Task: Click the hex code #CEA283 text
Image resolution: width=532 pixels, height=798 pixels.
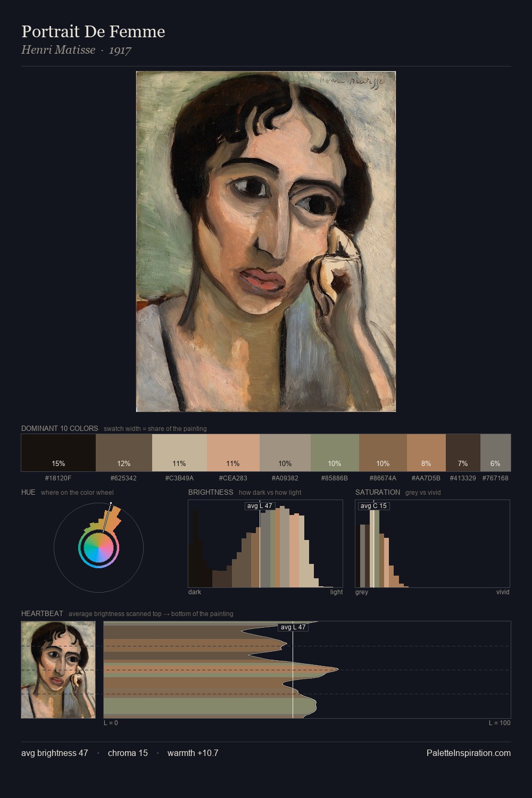Action: click(x=233, y=478)
